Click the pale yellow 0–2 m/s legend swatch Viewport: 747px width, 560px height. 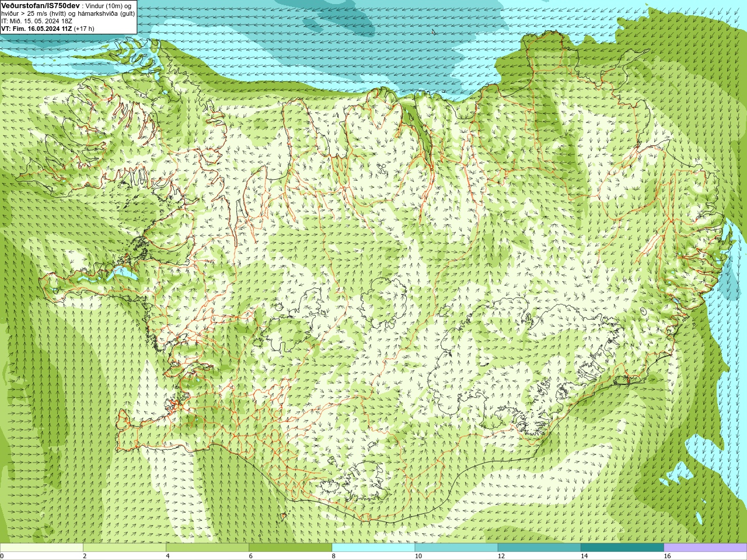click(41, 548)
